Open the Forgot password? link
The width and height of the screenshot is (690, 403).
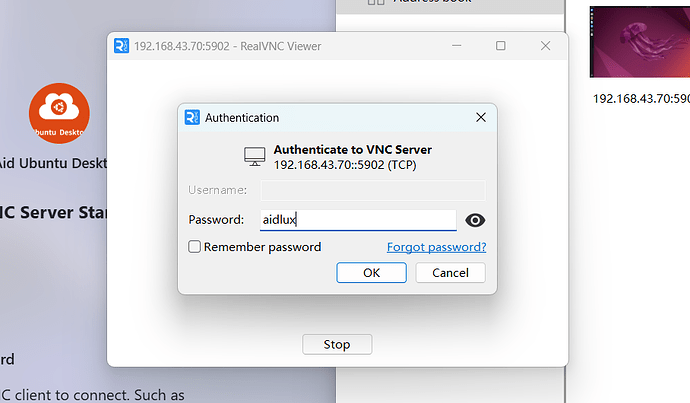436,247
